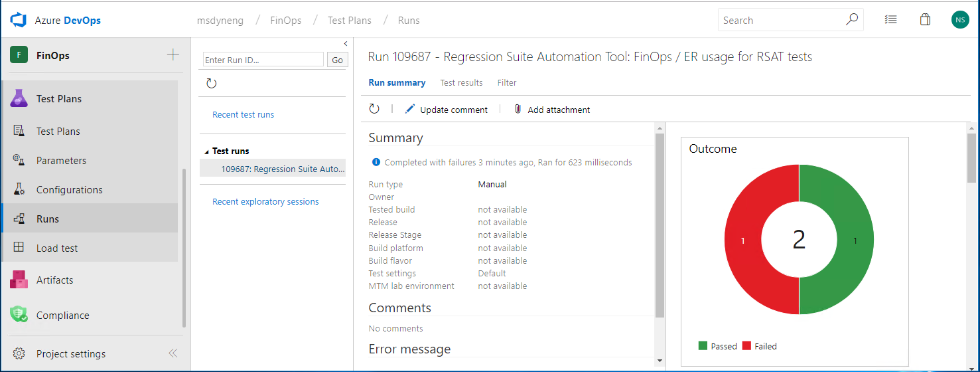Click msdyneng breadcrumb

(x=220, y=21)
